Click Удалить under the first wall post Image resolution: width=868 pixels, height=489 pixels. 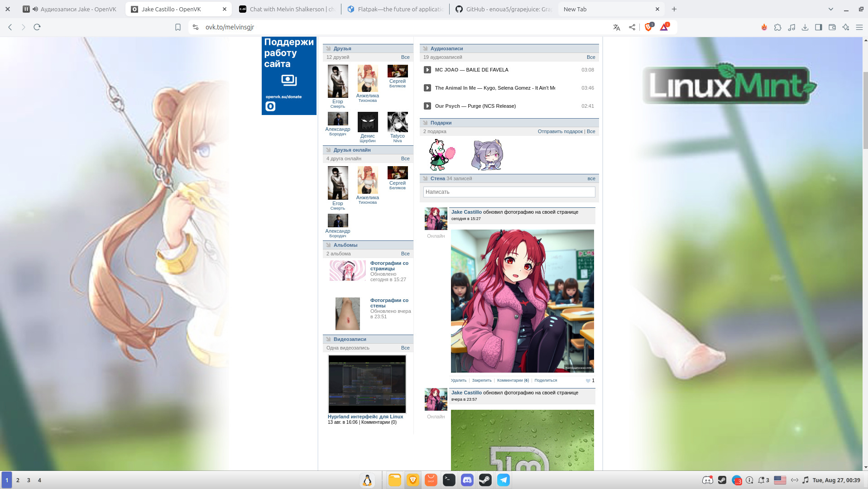pos(459,380)
